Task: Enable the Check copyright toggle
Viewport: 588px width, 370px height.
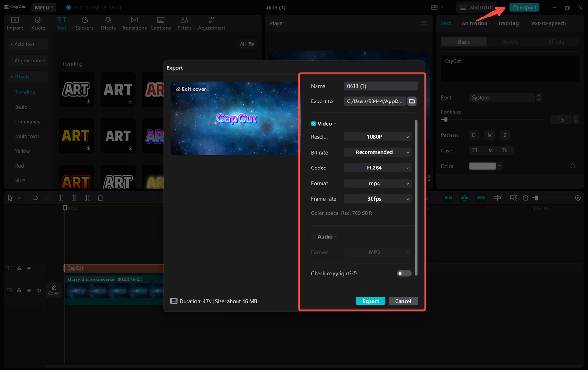Action: click(403, 273)
